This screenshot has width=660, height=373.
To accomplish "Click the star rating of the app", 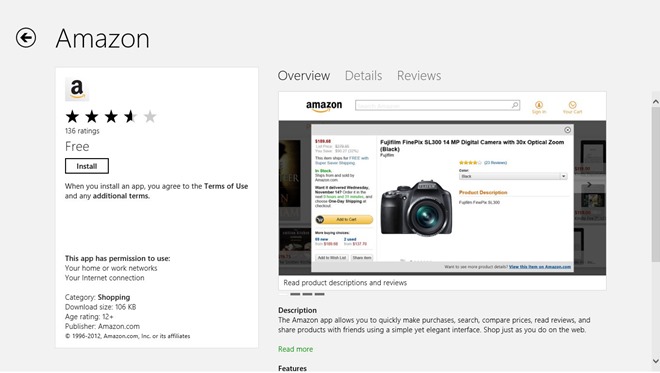I will click(111, 116).
